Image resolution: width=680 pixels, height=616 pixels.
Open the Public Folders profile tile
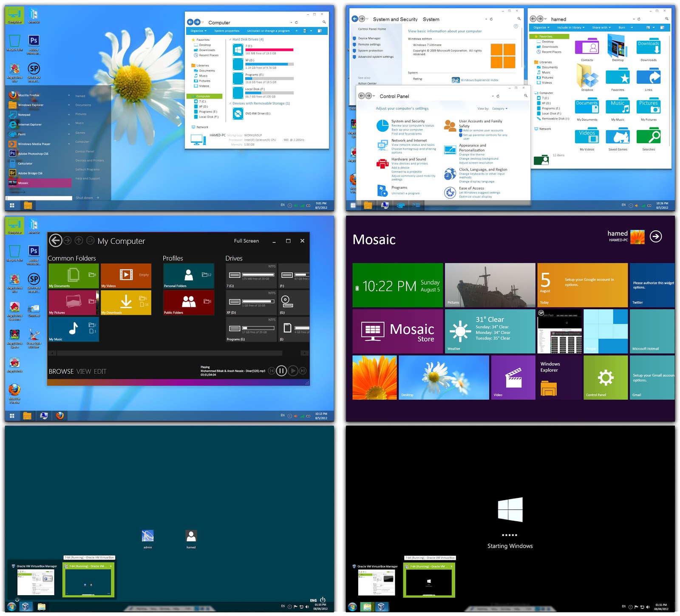189,302
